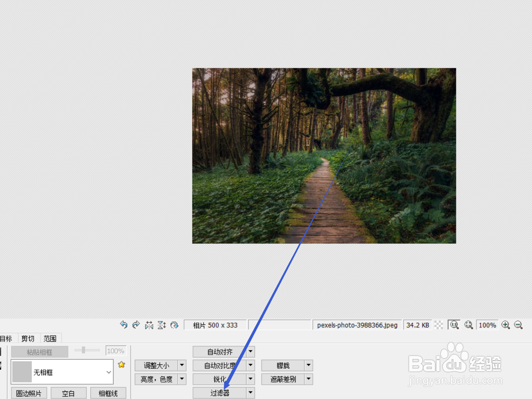Expand the 自动对比度 dropdown arrow

[x=251, y=365]
